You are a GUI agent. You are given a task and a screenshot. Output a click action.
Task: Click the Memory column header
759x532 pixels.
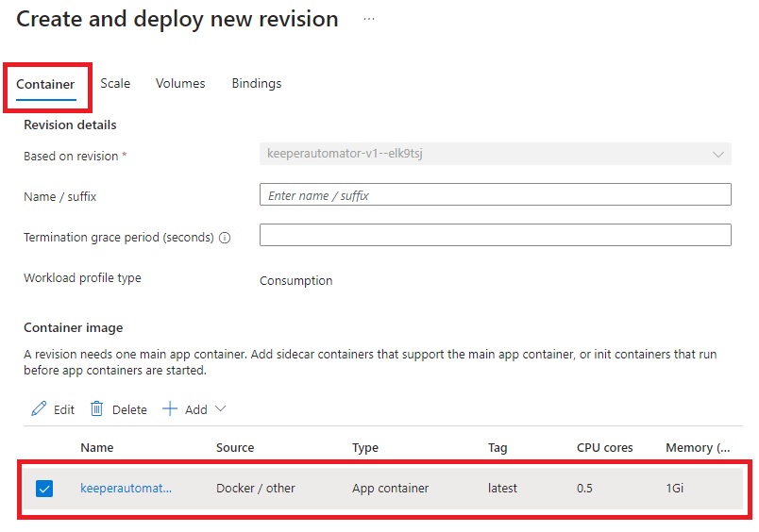click(x=697, y=448)
